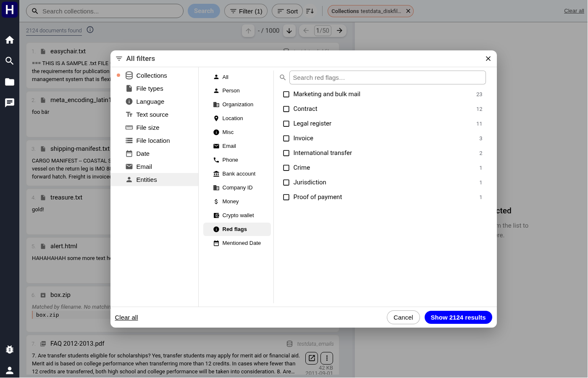Select the Date filter category
Screen dimensions: 588x378
click(x=155, y=154)
